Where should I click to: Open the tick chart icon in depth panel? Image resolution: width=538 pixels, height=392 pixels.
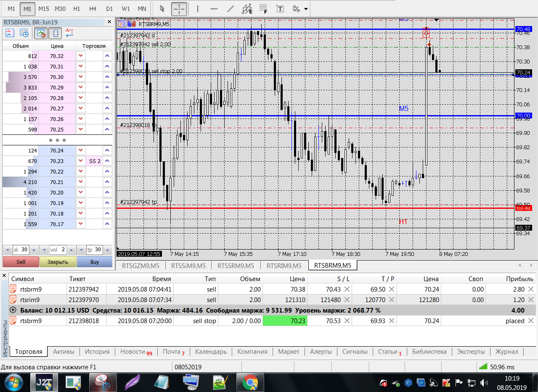pos(9,33)
